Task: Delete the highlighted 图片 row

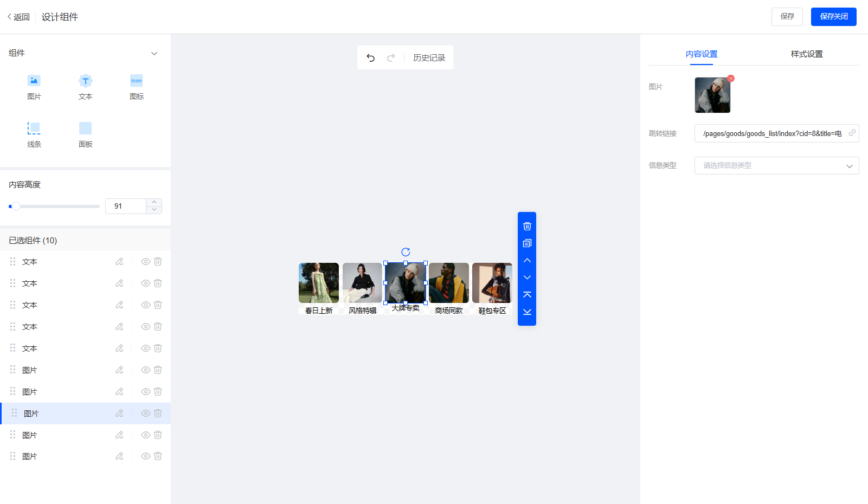Action: point(158,413)
